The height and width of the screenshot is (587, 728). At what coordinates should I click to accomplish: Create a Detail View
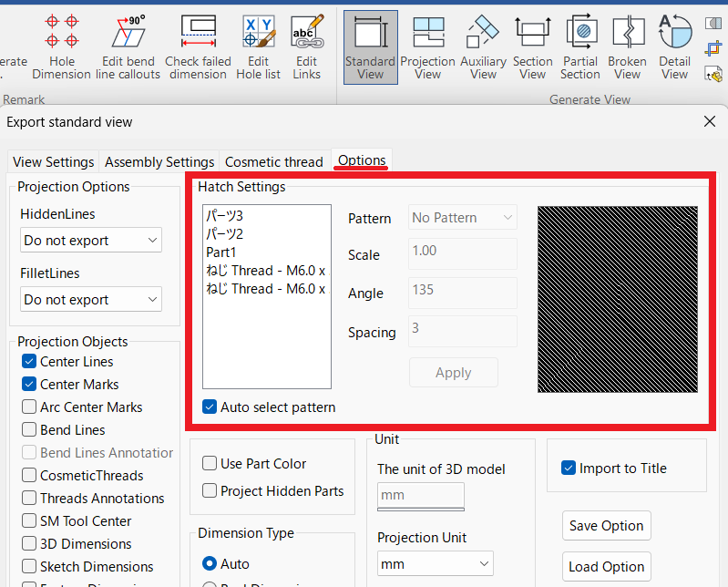(675, 46)
